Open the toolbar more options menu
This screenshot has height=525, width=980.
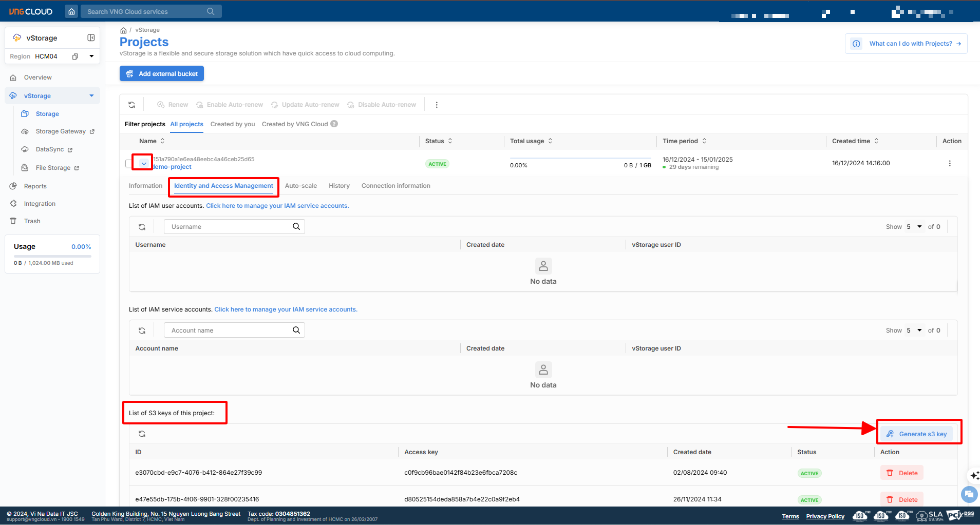click(437, 105)
